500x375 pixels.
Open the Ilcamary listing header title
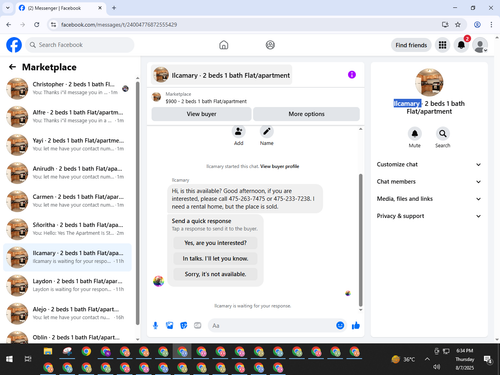point(222,75)
